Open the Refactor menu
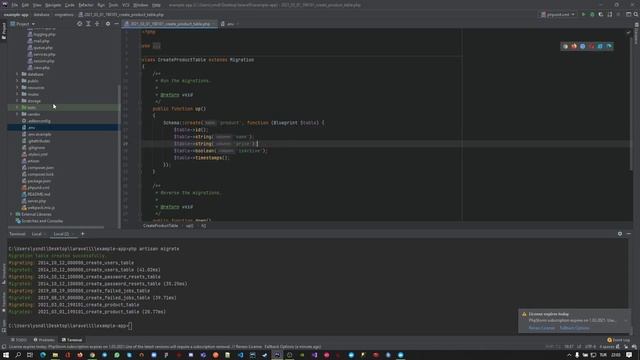Screen dimensions: 640x360 coord(86,5)
